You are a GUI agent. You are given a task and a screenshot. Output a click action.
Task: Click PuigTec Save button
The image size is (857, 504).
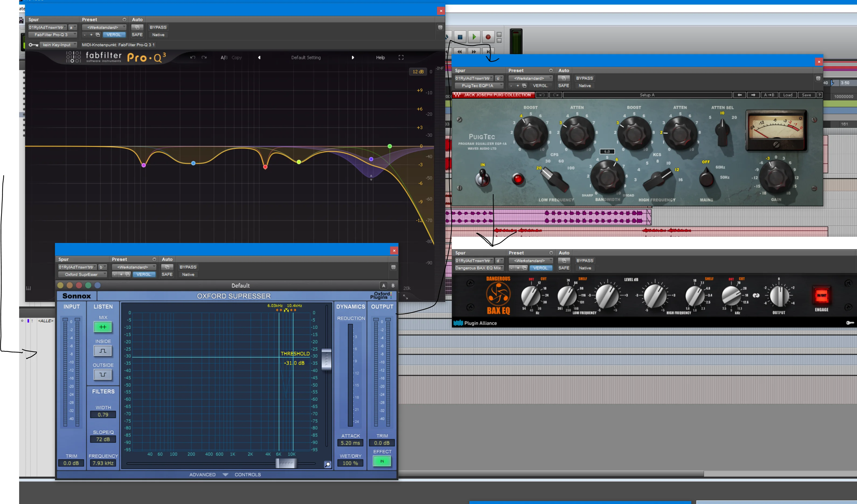pyautogui.click(x=806, y=95)
